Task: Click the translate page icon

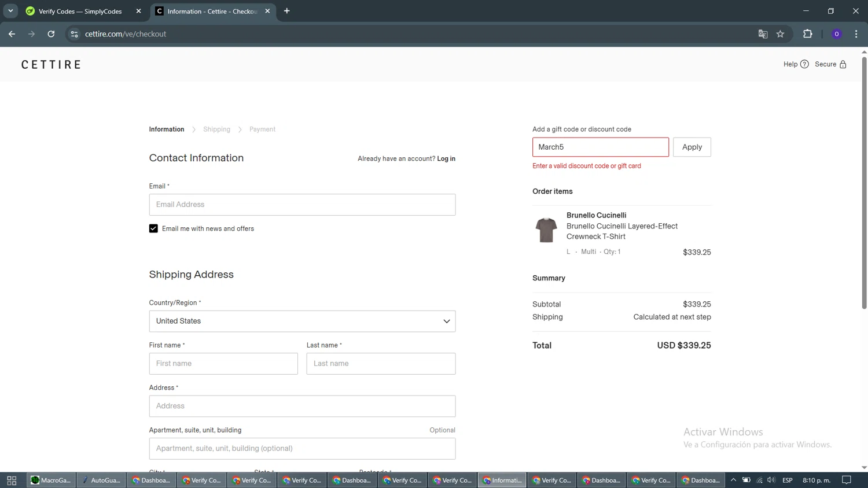Action: [763, 34]
